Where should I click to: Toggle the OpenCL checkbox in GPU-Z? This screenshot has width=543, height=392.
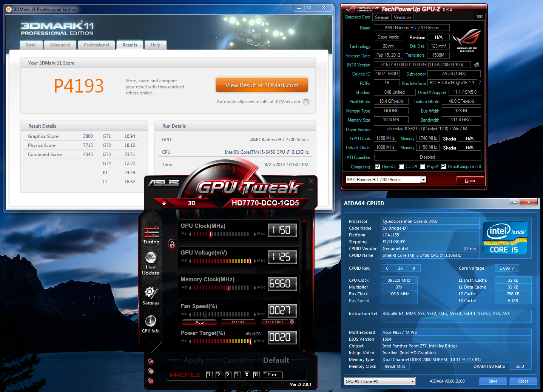click(378, 167)
